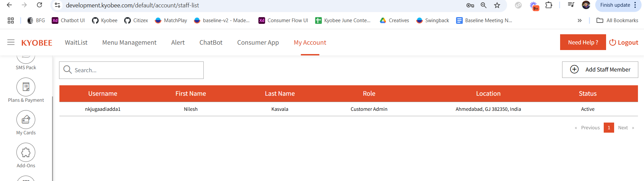Open My Cards sidebar icon
Image resolution: width=644 pixels, height=181 pixels.
(26, 120)
